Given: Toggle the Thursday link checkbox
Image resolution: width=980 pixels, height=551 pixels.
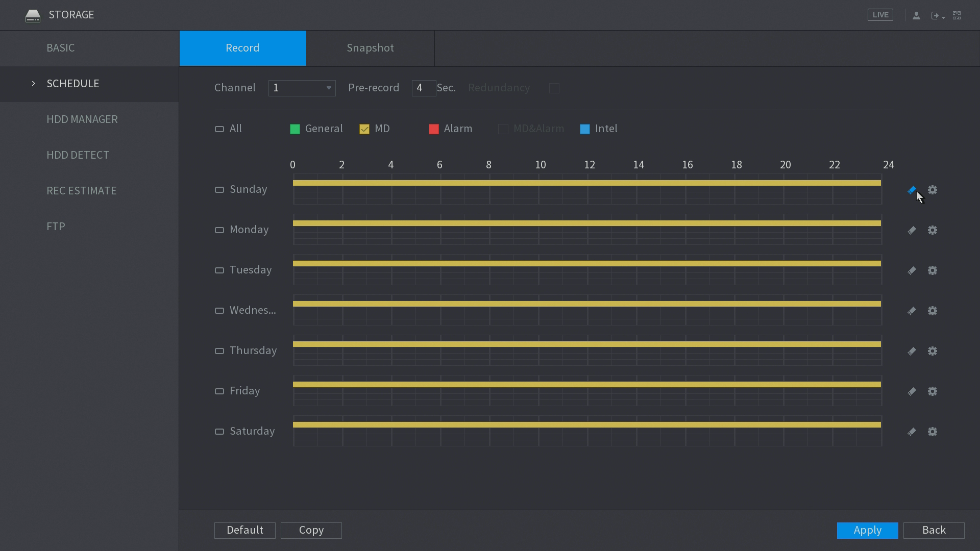Looking at the screenshot, I should pyautogui.click(x=219, y=351).
